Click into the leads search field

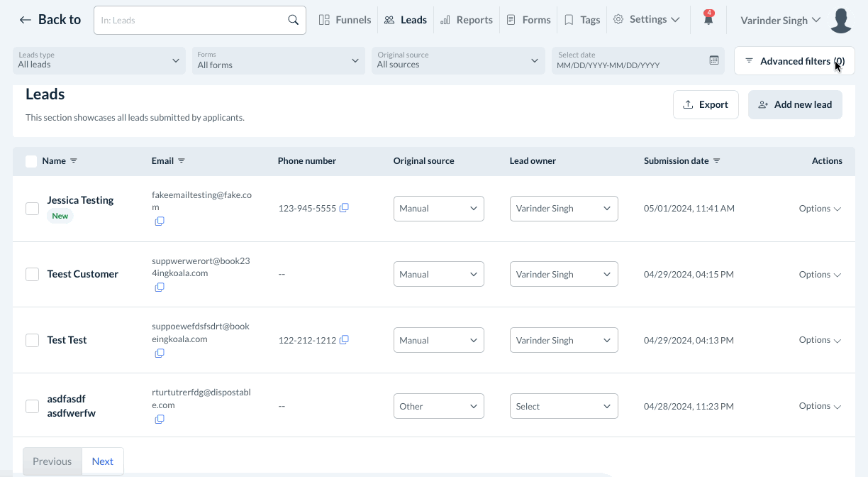[x=191, y=20]
